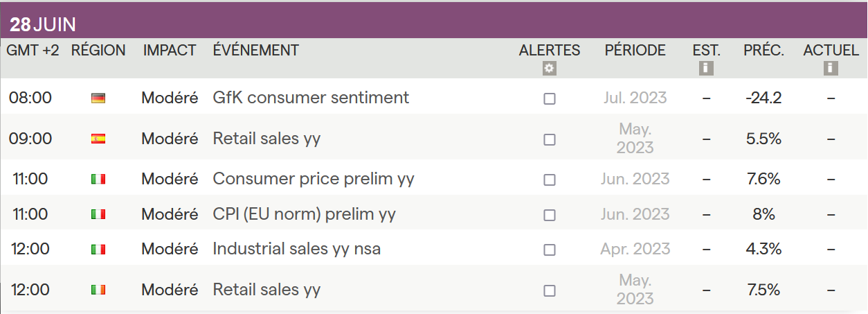Viewport: 868px width, 314px height.
Task: Click the flag next to CPI (EU norm)
Action: click(x=98, y=214)
